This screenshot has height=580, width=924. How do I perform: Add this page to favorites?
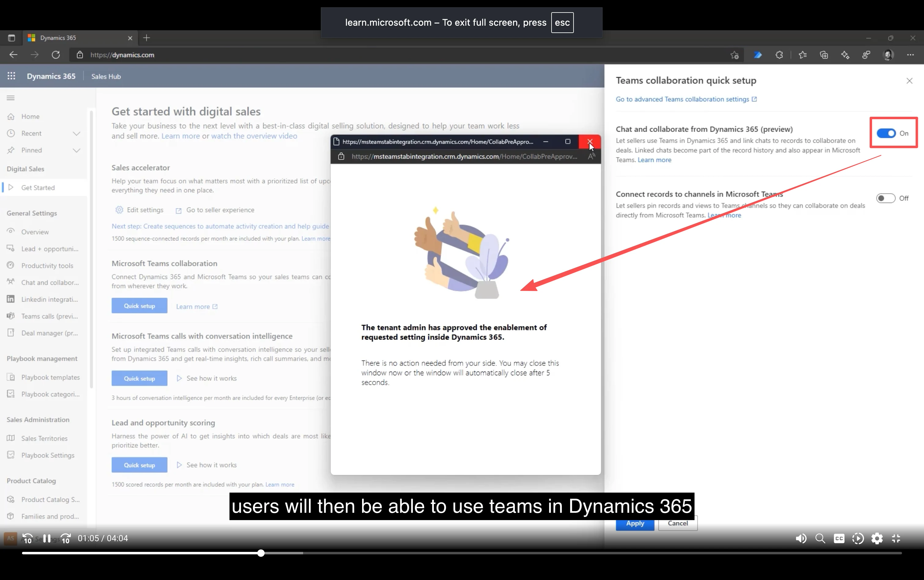735,55
